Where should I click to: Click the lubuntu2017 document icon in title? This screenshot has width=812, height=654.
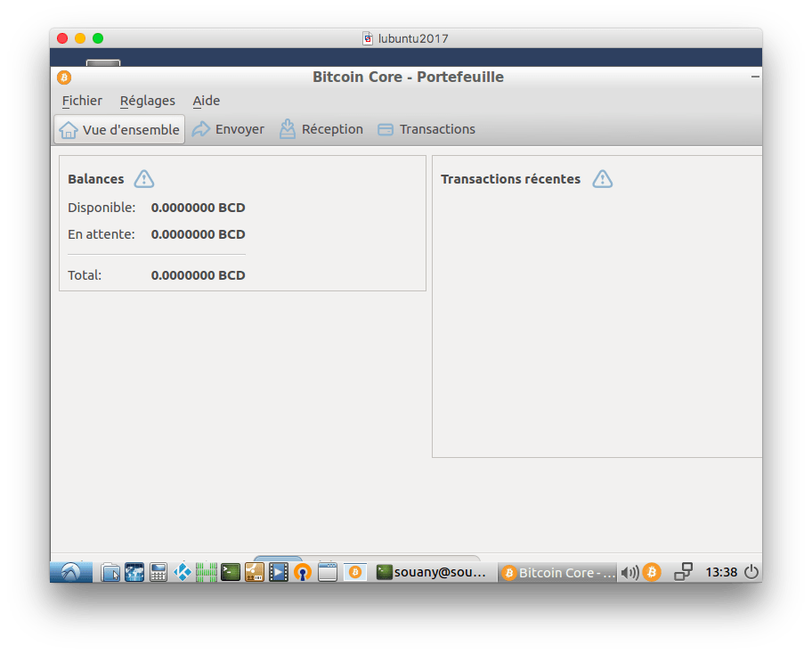(367, 38)
